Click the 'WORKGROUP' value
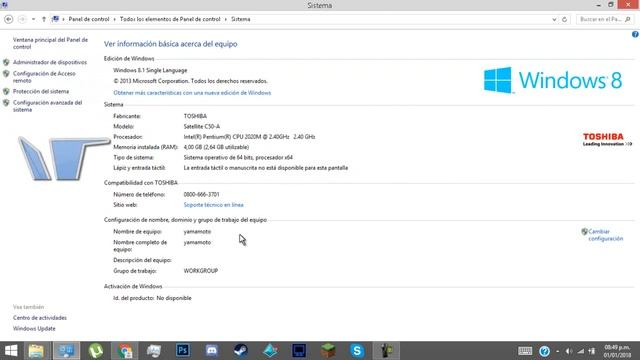The image size is (640, 360). click(200, 271)
